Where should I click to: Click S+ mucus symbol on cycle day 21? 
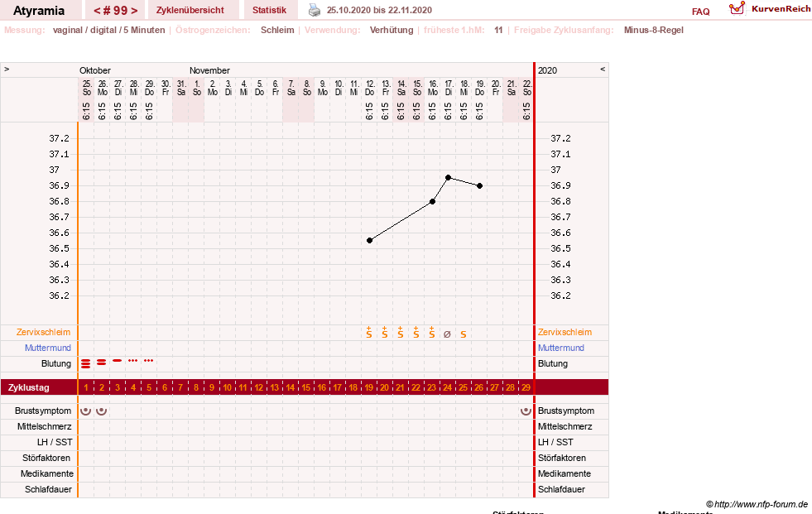coord(401,333)
